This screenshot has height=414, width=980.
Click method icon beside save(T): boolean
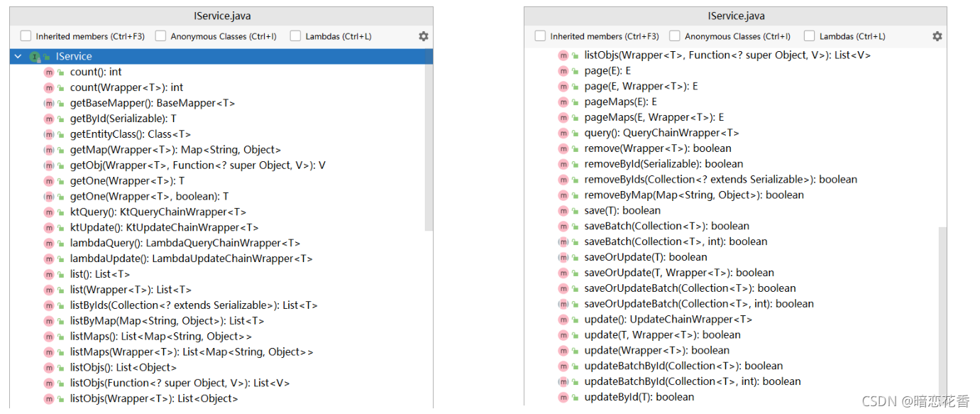pyautogui.click(x=563, y=211)
